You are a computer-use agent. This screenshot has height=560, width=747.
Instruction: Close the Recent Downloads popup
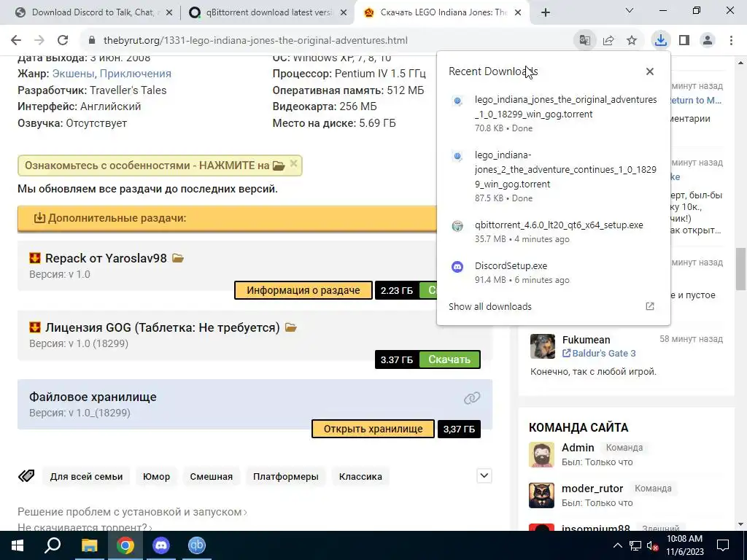(x=650, y=71)
